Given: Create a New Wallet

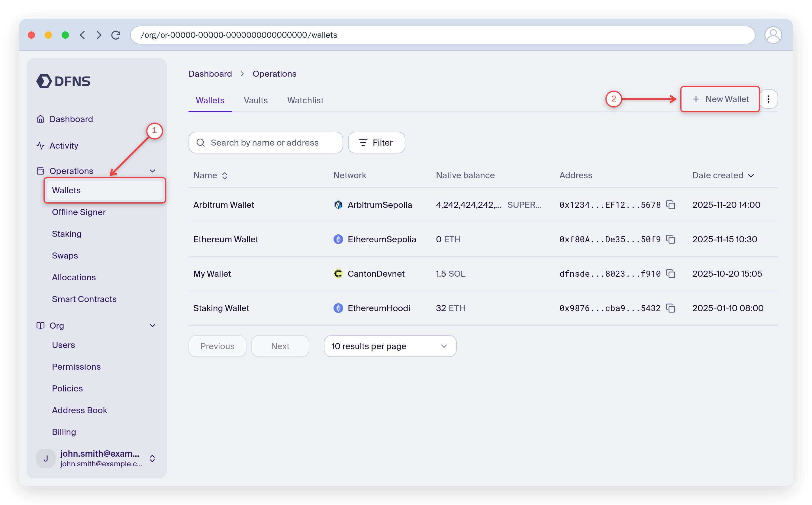Looking at the screenshot, I should pos(720,99).
